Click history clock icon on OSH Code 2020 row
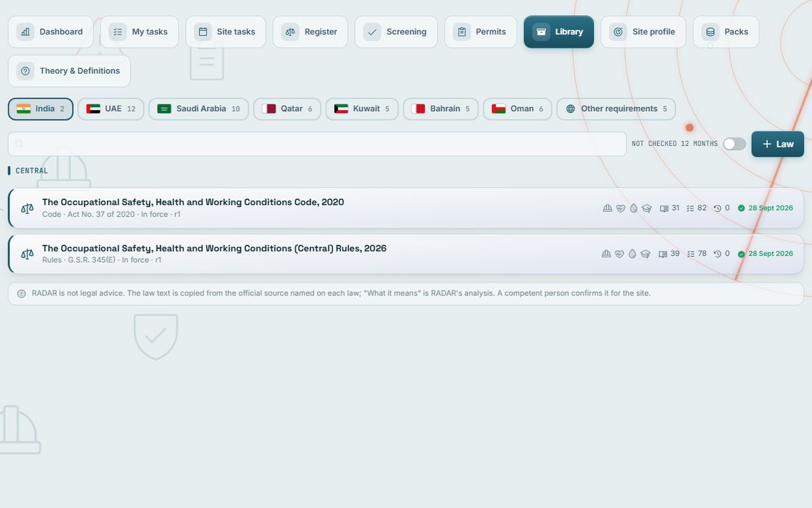The image size is (812, 508). tap(717, 208)
